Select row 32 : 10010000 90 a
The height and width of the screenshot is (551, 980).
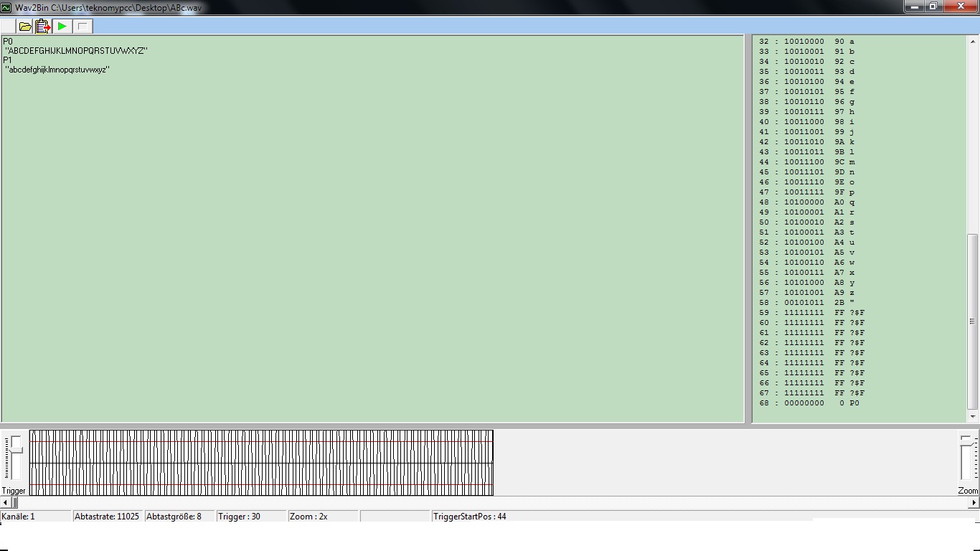pos(807,42)
